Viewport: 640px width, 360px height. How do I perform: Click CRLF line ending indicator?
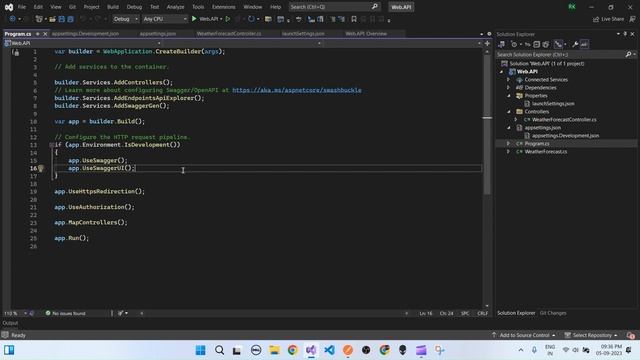[x=482, y=313]
